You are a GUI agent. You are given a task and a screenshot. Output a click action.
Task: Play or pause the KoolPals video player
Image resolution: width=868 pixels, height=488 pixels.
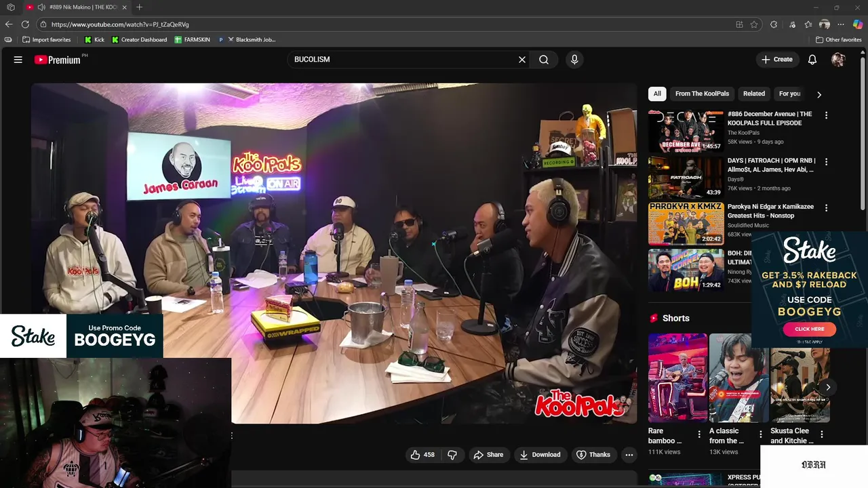[334, 252]
